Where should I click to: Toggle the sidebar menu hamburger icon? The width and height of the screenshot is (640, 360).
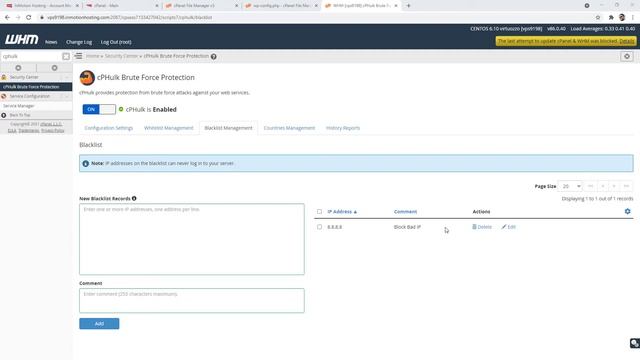pos(78,56)
